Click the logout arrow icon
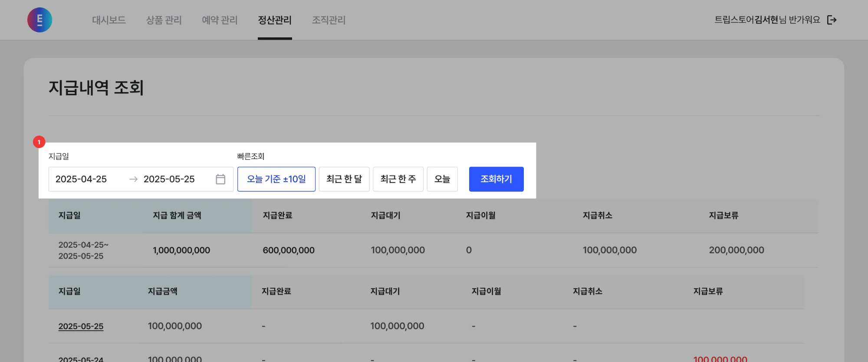 (x=832, y=20)
